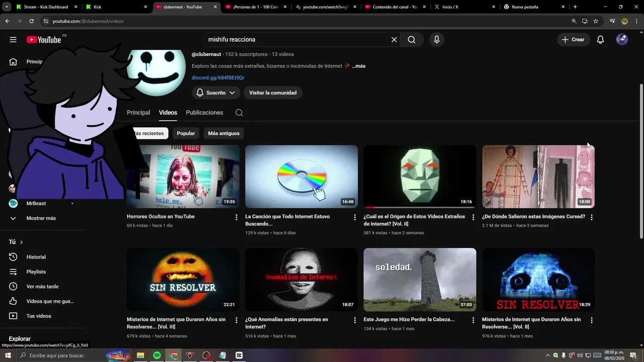Screen dimensions: 644x362
Task: Open the CapCut taskbar icon
Action: pos(239,355)
